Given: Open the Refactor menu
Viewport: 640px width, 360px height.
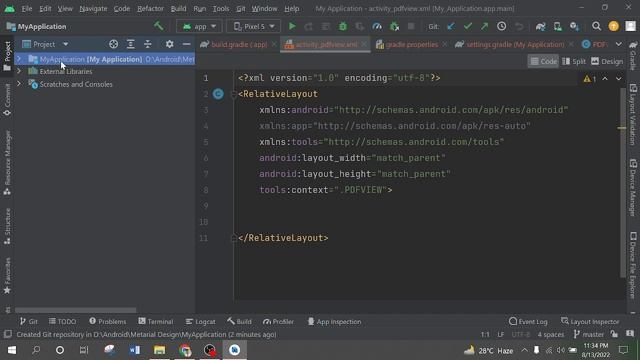Looking at the screenshot, I should click(x=150, y=9).
